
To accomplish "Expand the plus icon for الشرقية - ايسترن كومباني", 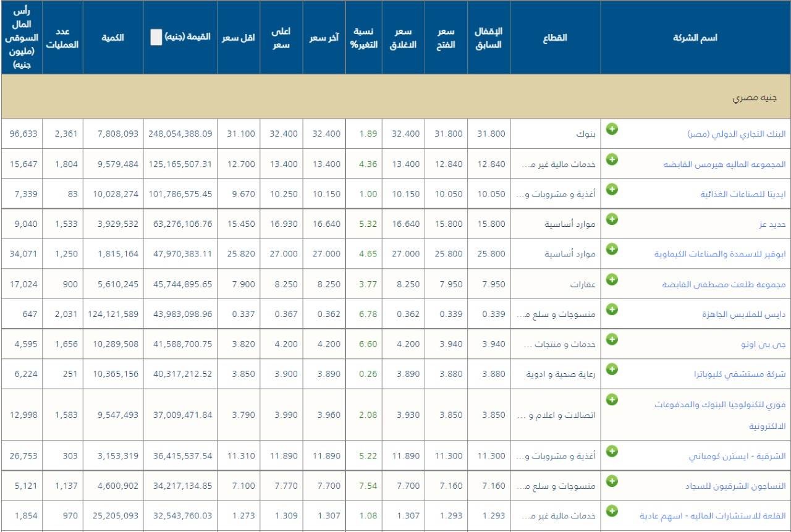I will 612,450.
